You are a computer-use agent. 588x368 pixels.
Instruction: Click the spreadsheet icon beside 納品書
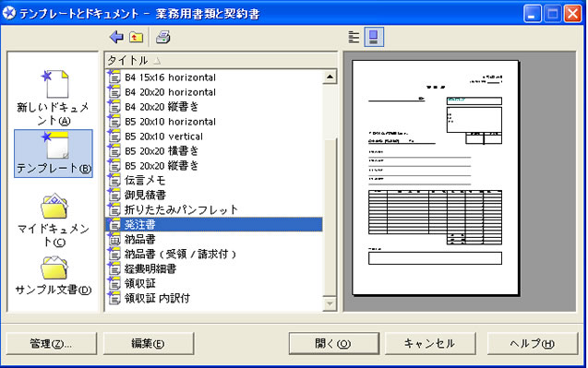tap(114, 239)
